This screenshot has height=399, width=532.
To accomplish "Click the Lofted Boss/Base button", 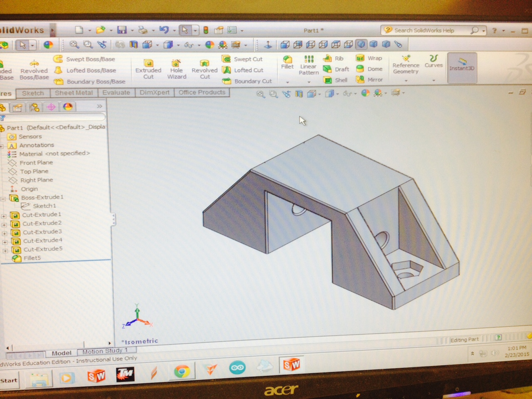I will coord(85,70).
